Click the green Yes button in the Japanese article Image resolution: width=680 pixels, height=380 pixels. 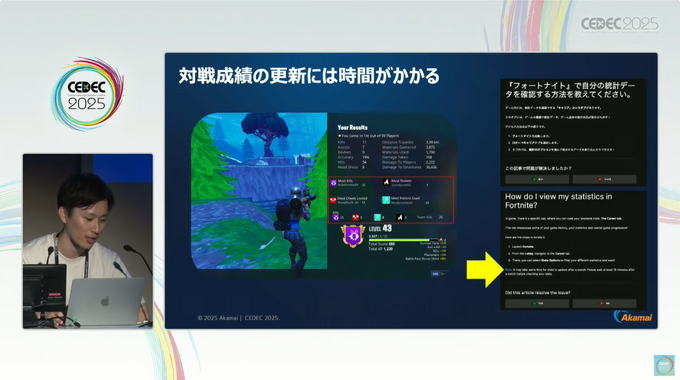pyautogui.click(x=537, y=179)
